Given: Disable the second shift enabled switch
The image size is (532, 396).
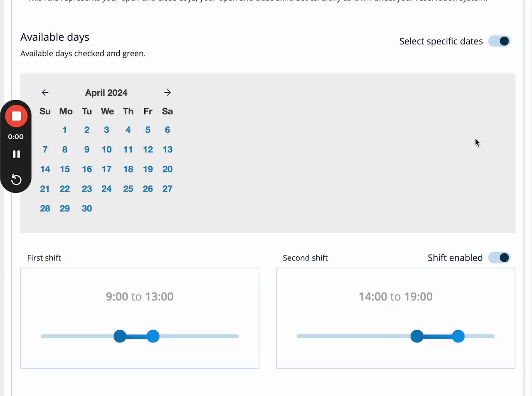Looking at the screenshot, I should pos(499,258).
